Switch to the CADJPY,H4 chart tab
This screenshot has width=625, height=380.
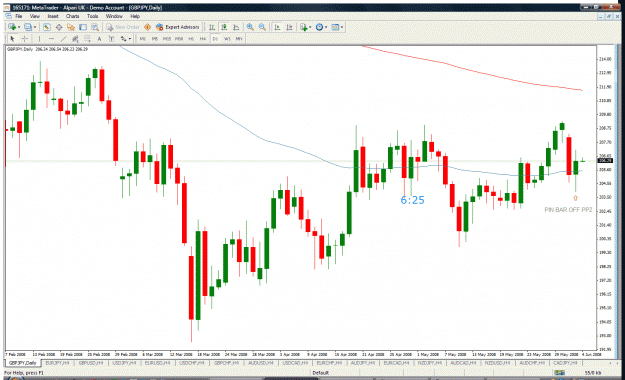point(565,363)
